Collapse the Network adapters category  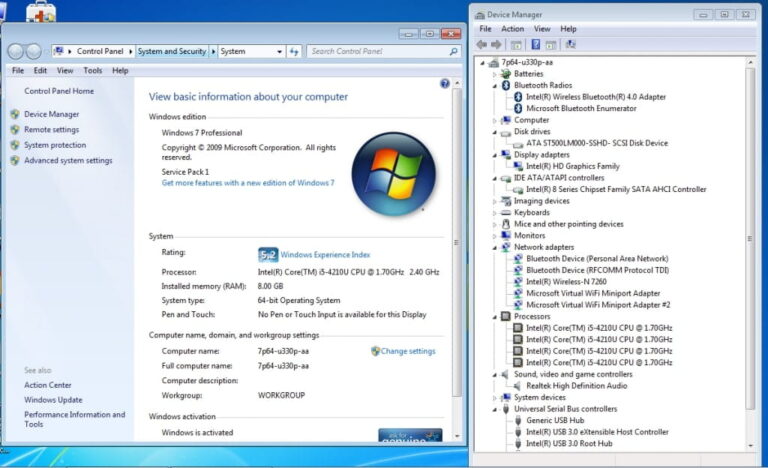tap(494, 247)
